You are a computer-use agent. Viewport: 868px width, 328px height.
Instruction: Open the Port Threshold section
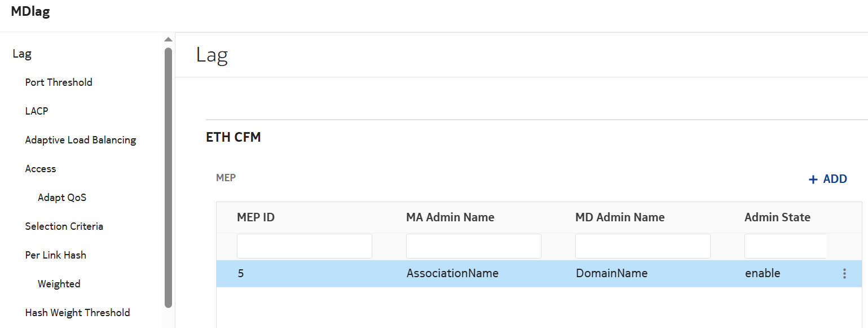tap(59, 82)
